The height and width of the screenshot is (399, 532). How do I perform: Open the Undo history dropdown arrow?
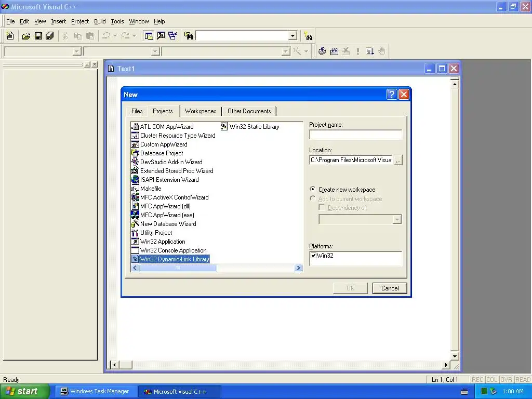[115, 36]
